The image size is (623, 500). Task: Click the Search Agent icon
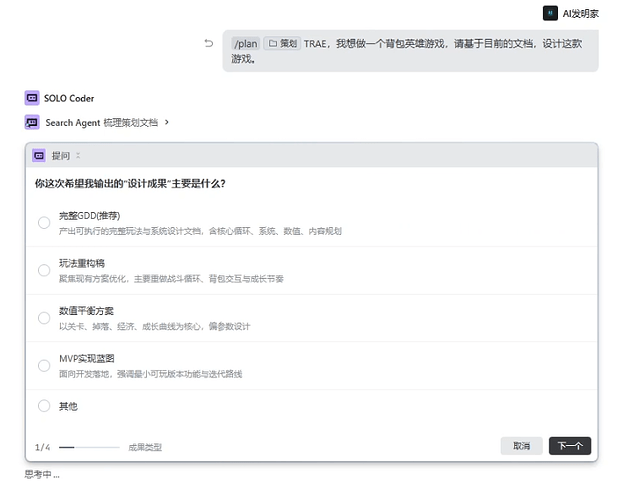coord(32,122)
